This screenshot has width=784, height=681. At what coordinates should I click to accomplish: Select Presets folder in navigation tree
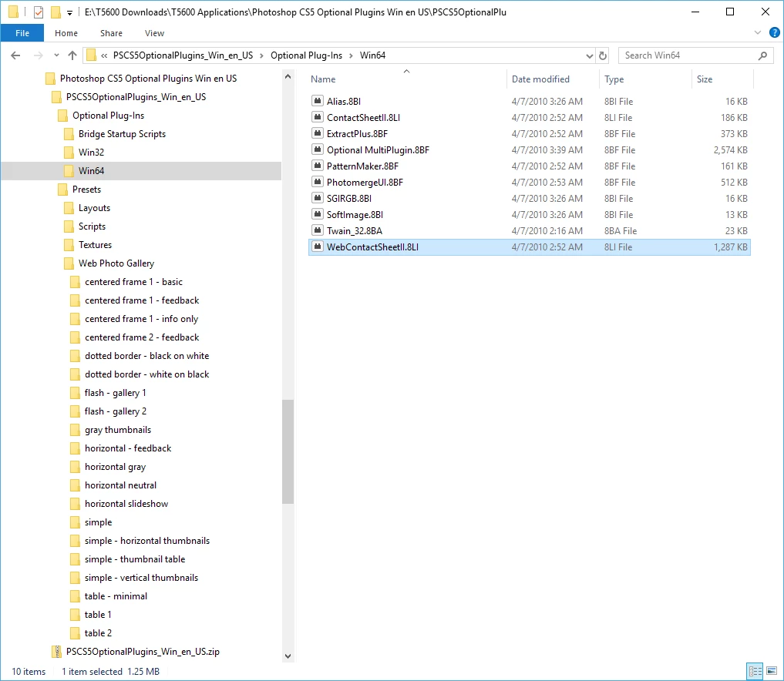coord(86,190)
